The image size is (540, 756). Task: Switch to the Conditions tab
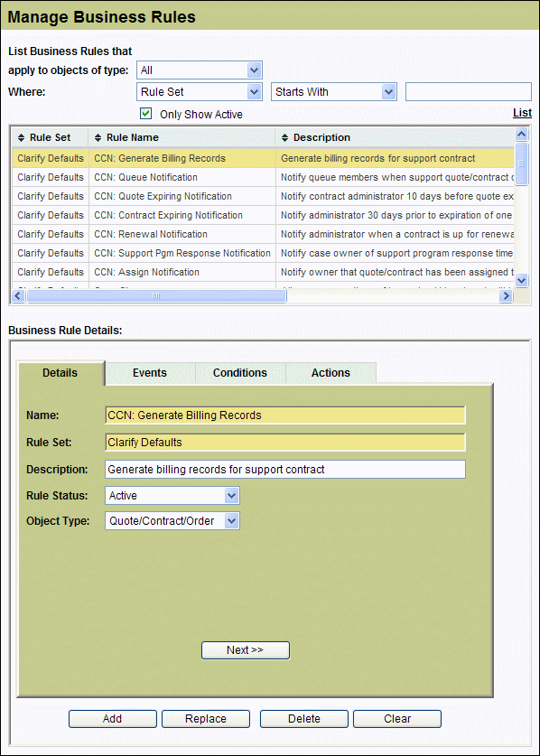(240, 373)
